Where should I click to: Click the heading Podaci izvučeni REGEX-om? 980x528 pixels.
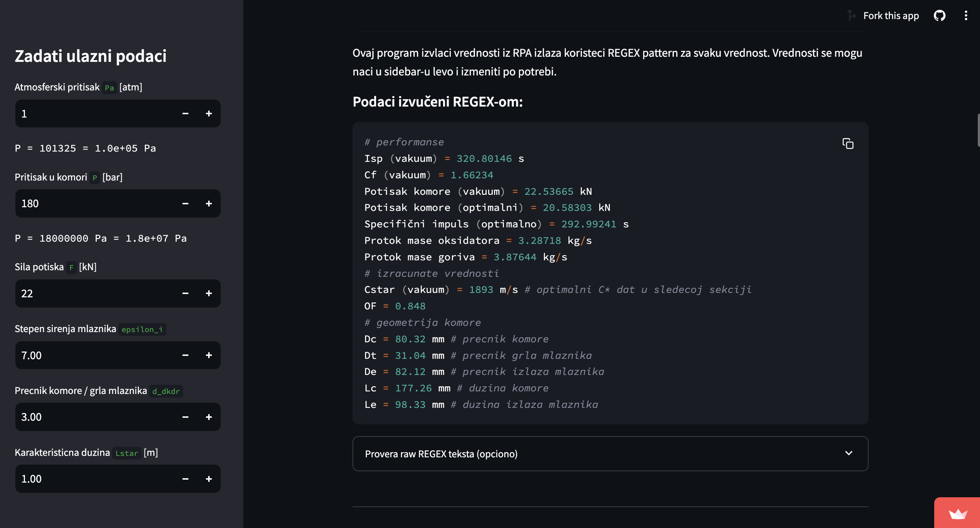[438, 101]
